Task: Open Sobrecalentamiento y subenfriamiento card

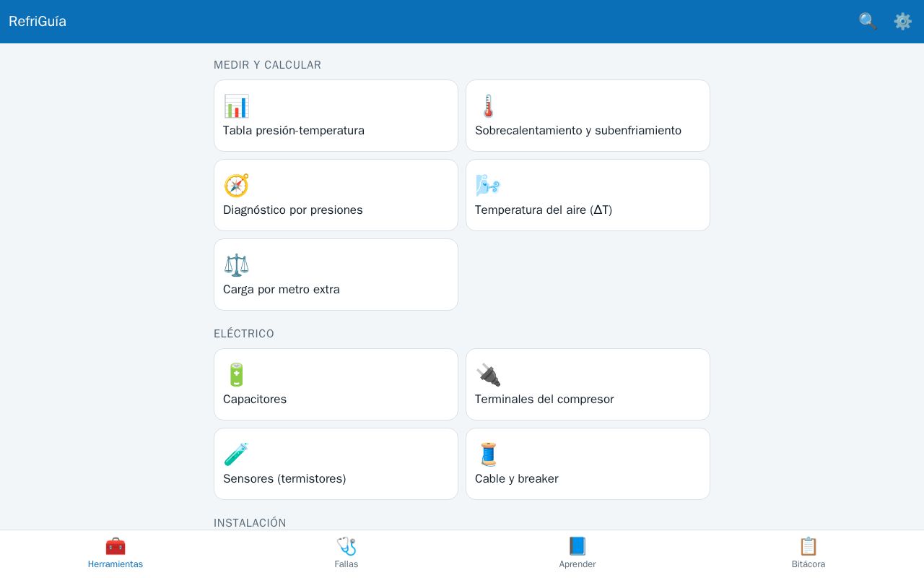Action: (x=588, y=116)
